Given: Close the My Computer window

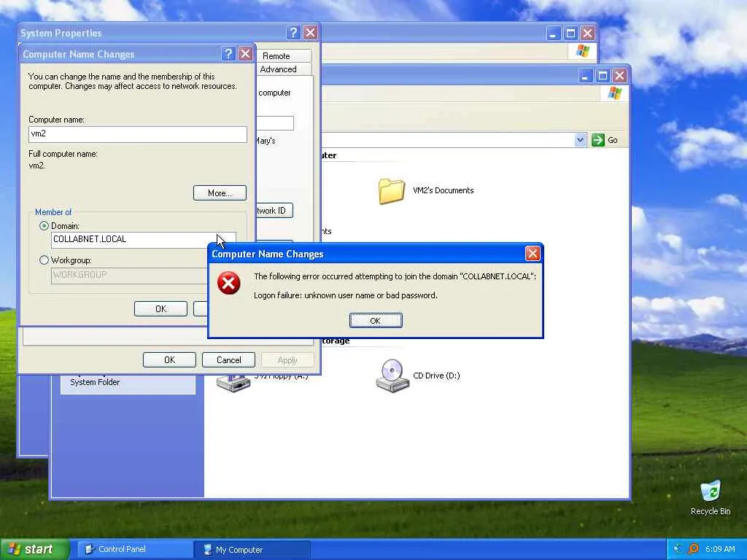Looking at the screenshot, I should 619,75.
